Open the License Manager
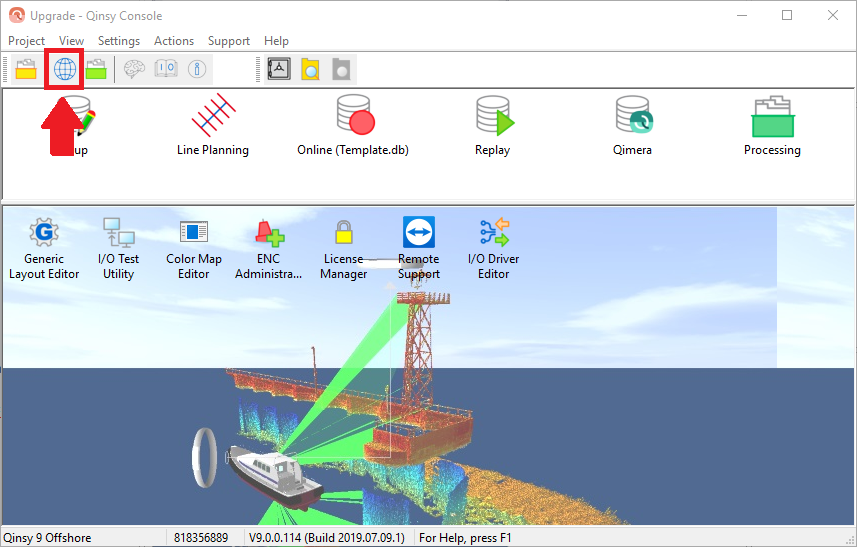857x548 pixels. (x=343, y=248)
